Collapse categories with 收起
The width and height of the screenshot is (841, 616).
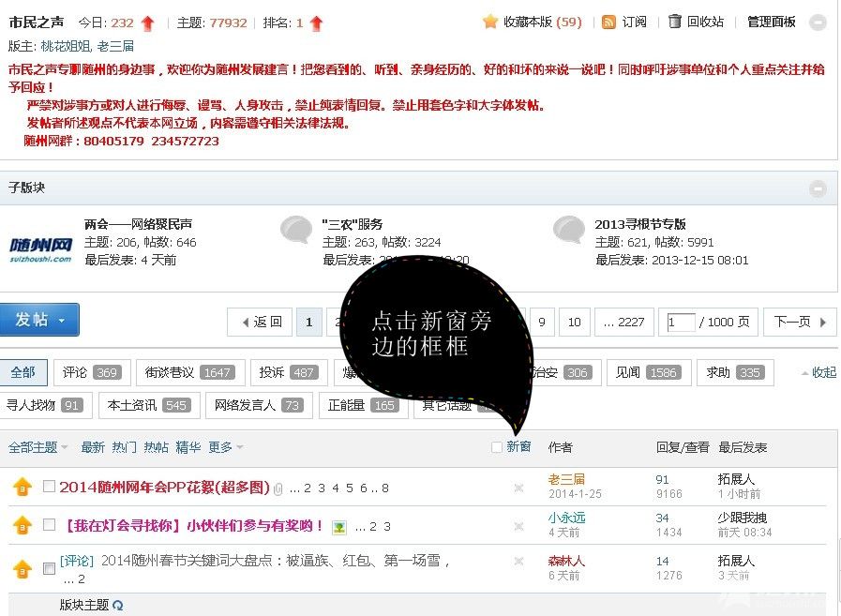819,372
